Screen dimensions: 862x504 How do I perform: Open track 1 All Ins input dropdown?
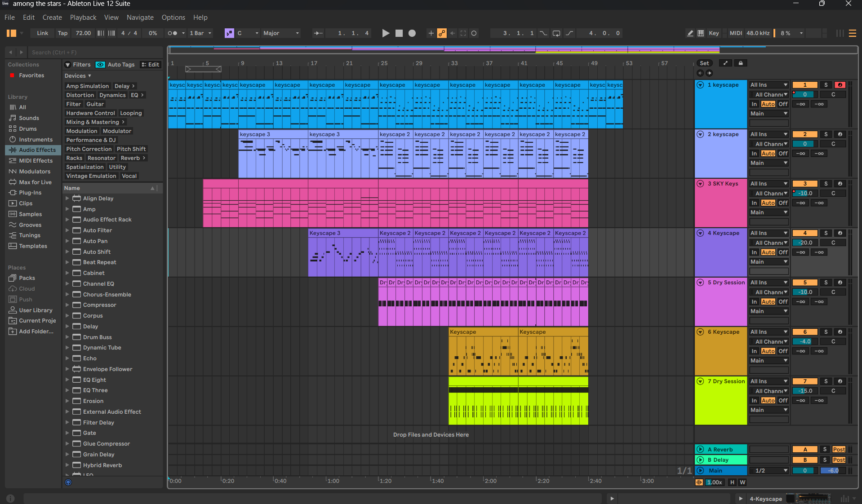point(769,85)
